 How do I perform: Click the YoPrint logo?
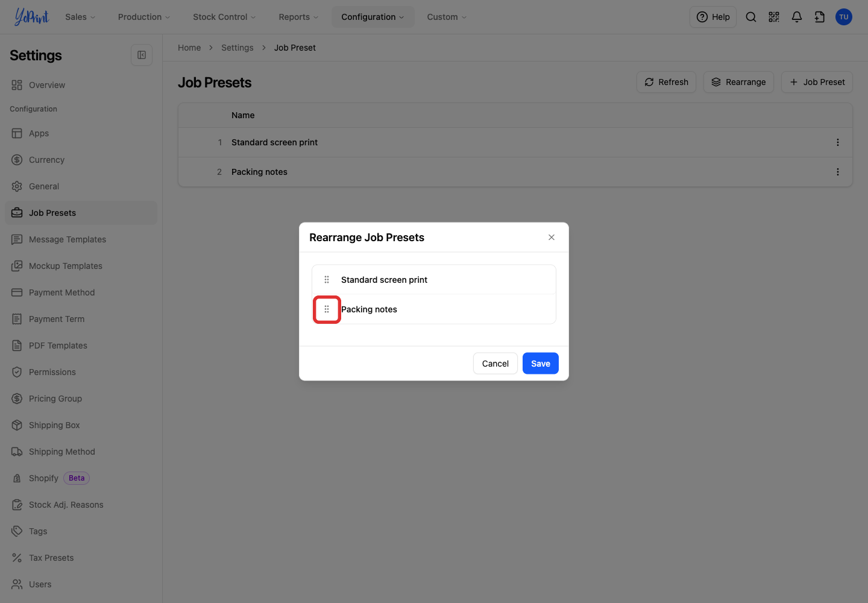click(31, 17)
